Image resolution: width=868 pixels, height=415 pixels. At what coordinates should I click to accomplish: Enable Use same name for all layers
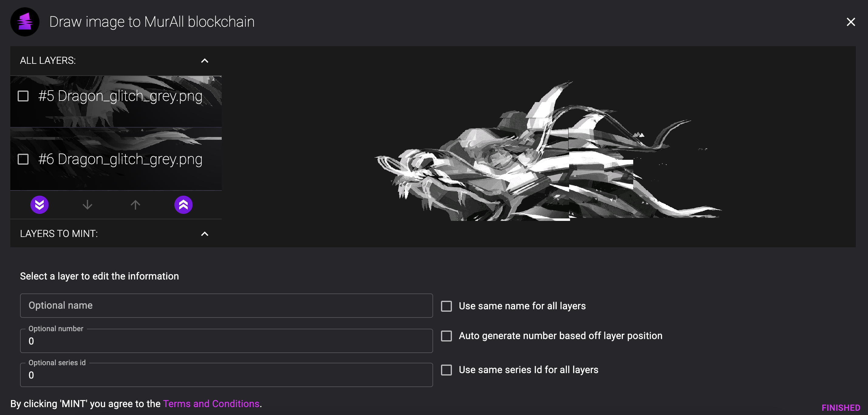click(x=446, y=306)
